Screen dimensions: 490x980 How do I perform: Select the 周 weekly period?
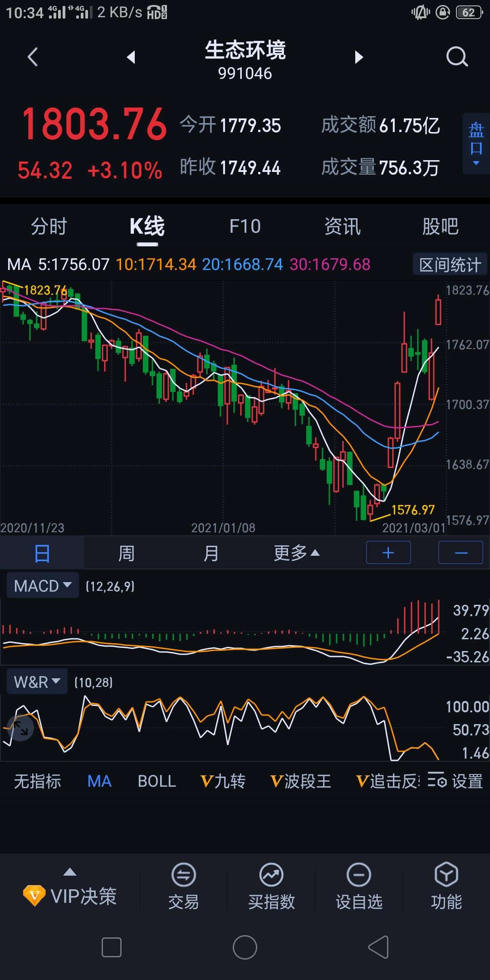[x=127, y=553]
